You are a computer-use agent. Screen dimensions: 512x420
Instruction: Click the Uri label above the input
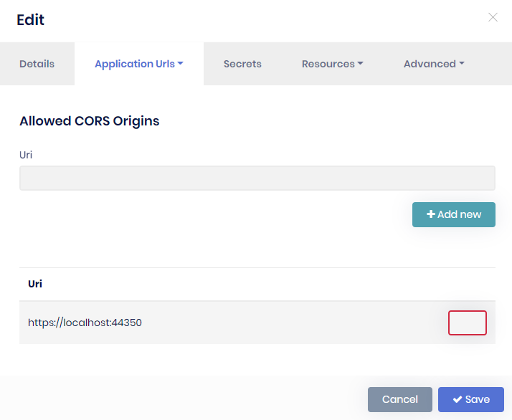[26, 155]
